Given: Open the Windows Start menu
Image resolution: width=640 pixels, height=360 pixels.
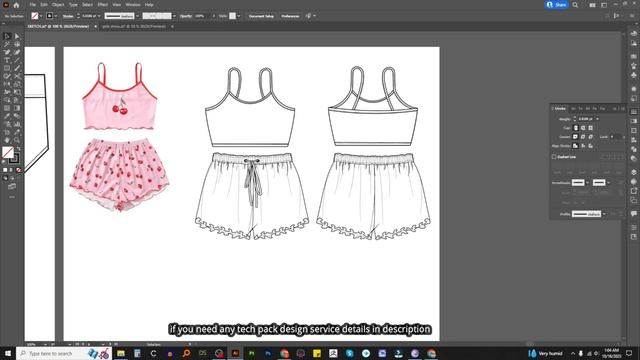Looking at the screenshot, I should (8, 353).
